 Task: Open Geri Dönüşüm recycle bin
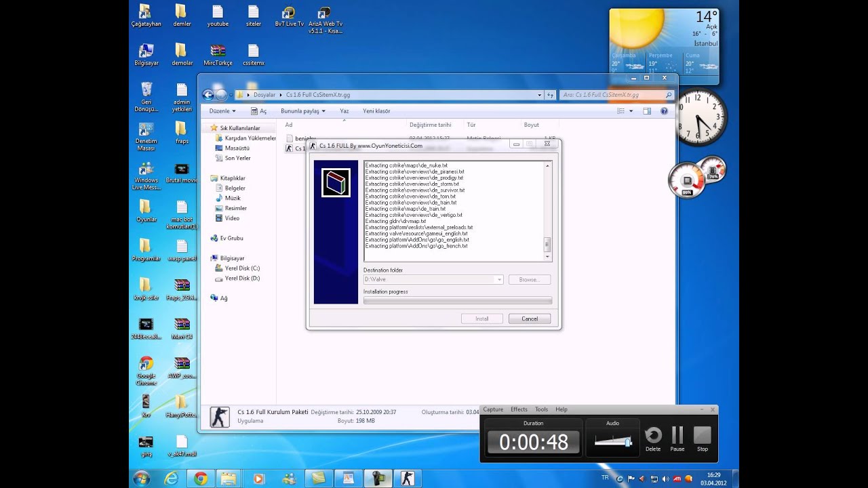point(146,97)
